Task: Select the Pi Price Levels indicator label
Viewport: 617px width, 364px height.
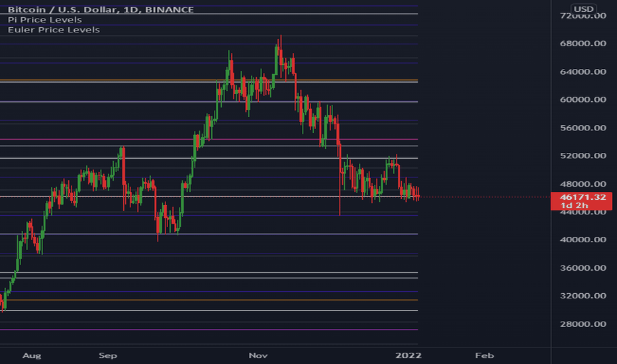Action: click(x=45, y=20)
